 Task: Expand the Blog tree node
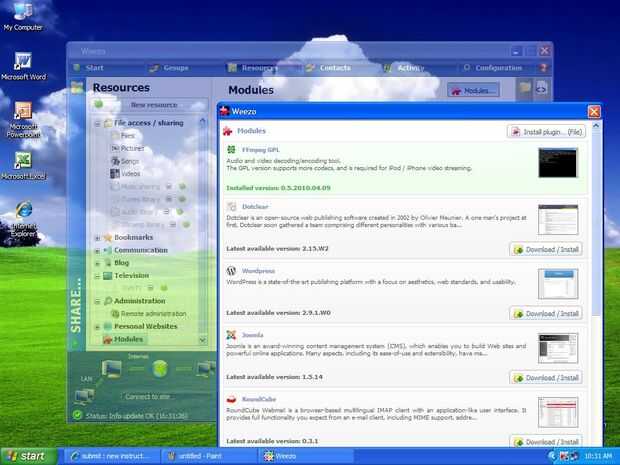[97, 263]
